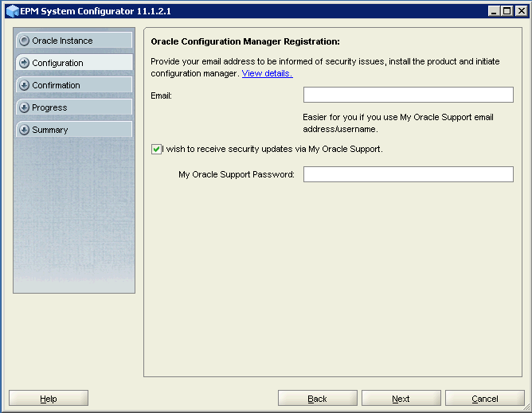The width and height of the screenshot is (532, 413).
Task: Select the Configuration step label
Action: (57, 63)
